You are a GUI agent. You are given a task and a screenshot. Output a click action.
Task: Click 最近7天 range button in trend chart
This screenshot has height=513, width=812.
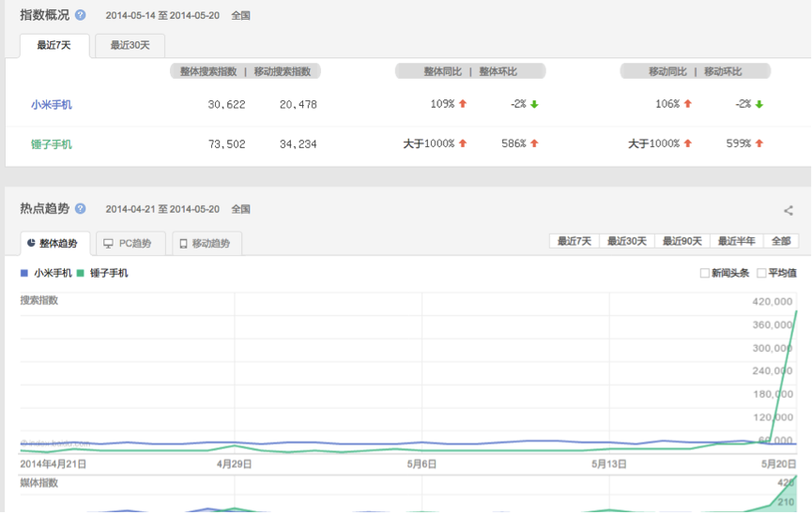[575, 241]
